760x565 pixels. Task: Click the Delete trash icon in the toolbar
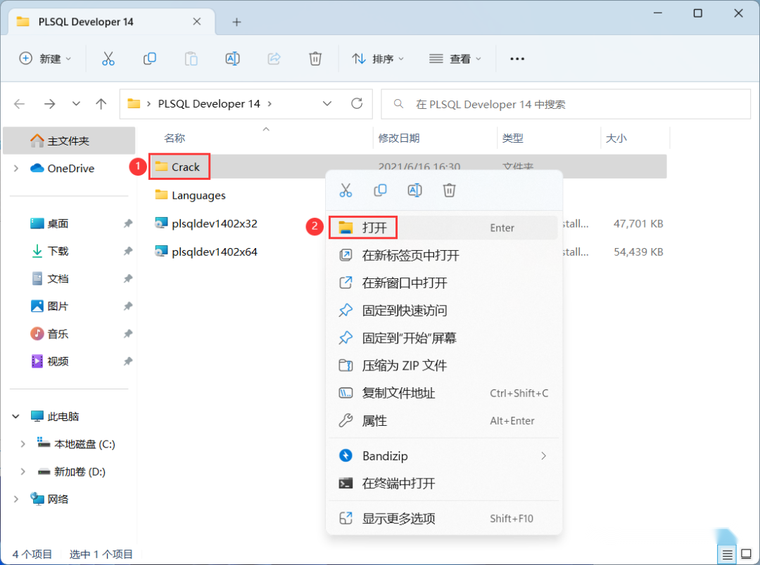pos(315,59)
